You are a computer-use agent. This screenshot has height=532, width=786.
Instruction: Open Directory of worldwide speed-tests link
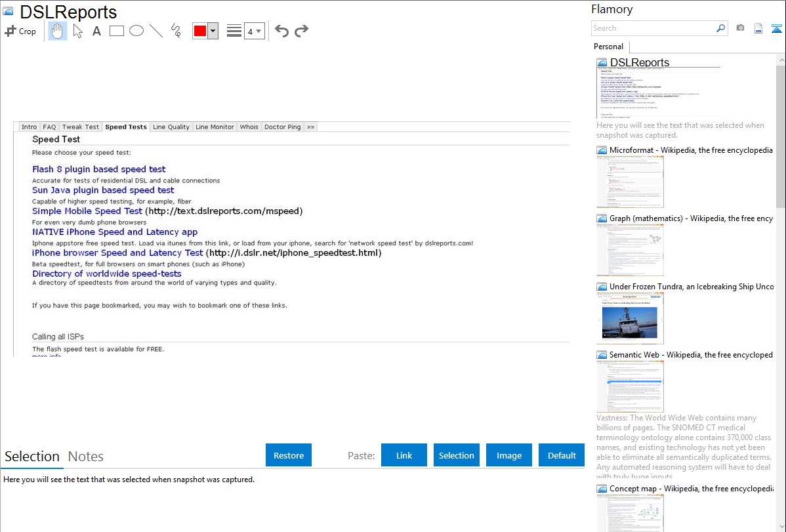pyautogui.click(x=107, y=274)
